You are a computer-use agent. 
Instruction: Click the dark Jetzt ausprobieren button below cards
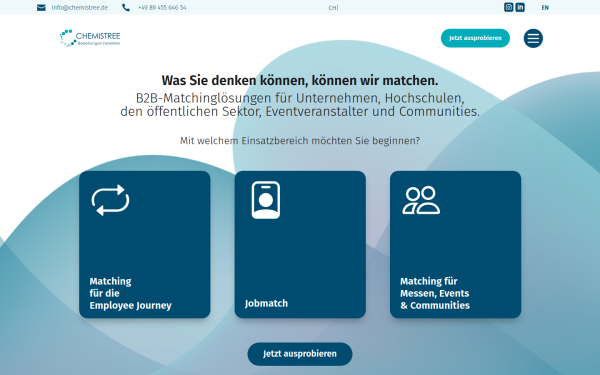[x=300, y=354]
